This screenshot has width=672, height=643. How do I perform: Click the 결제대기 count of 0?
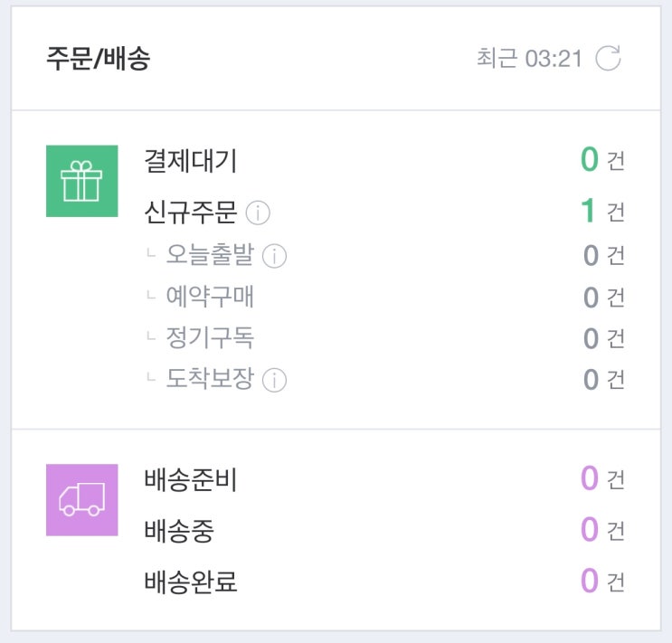(590, 160)
